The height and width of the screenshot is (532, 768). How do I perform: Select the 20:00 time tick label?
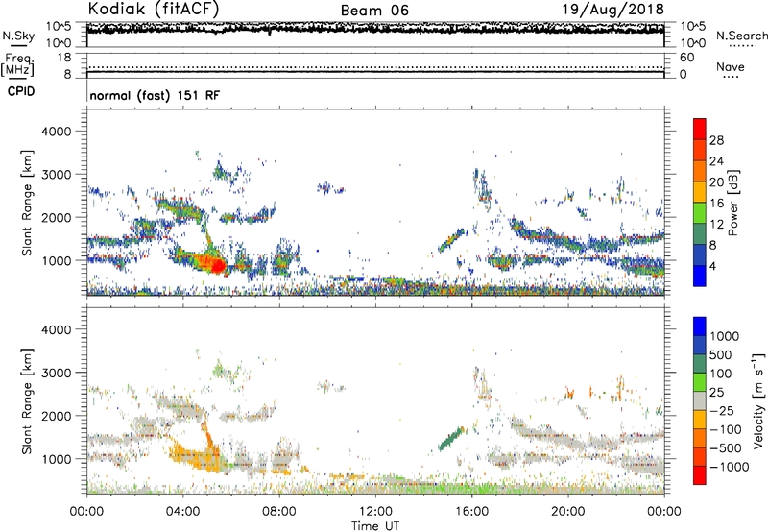tap(567, 512)
